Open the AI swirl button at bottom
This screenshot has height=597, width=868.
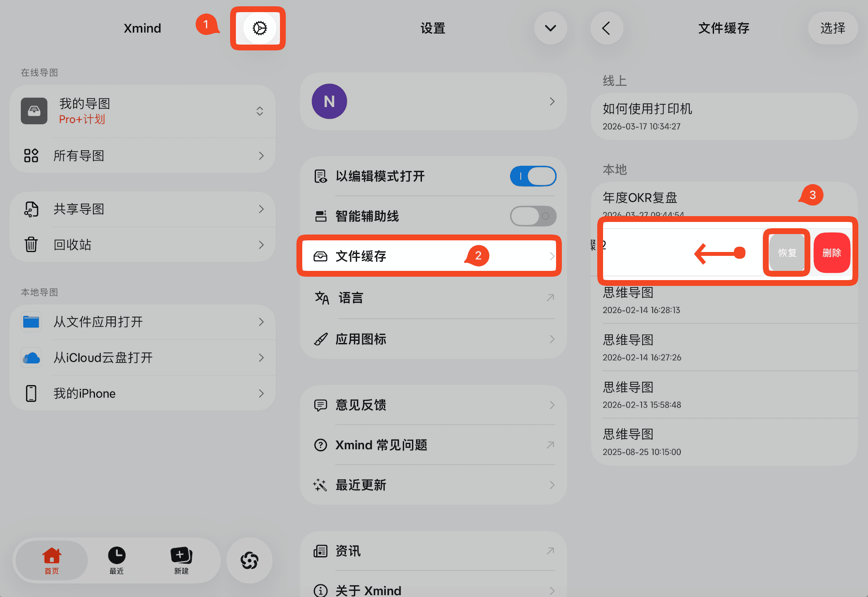click(x=249, y=560)
